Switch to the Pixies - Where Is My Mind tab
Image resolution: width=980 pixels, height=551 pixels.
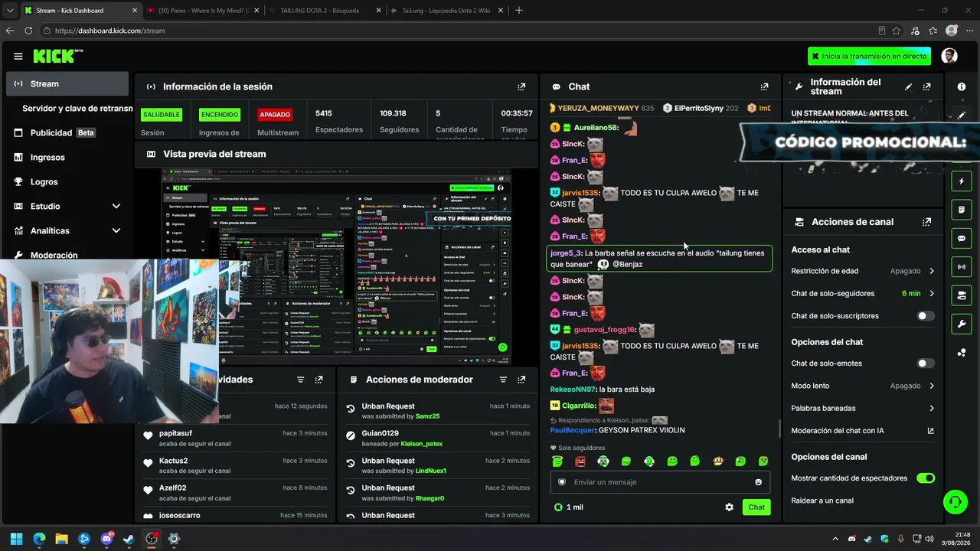point(202,11)
